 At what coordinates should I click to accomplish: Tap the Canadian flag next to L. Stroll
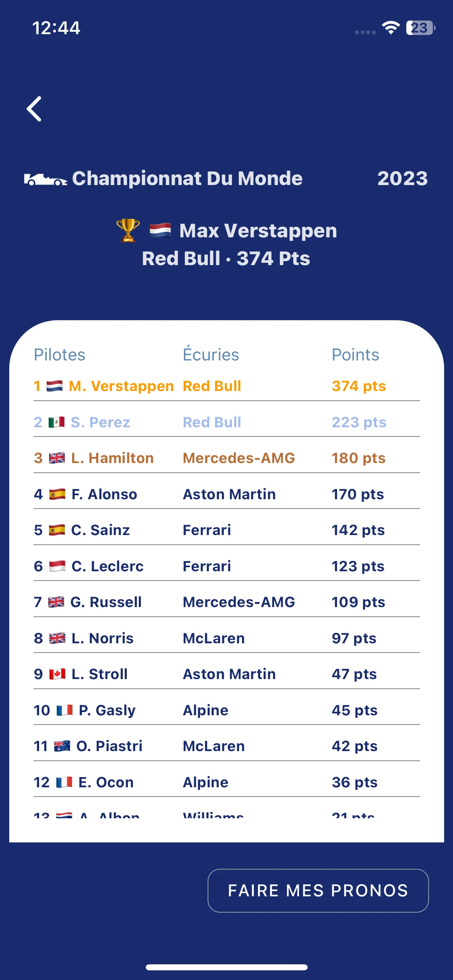57,674
